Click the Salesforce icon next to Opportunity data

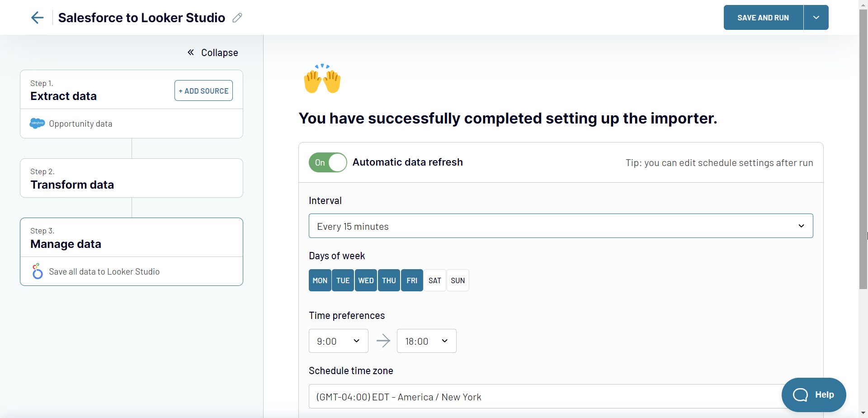pyautogui.click(x=37, y=123)
